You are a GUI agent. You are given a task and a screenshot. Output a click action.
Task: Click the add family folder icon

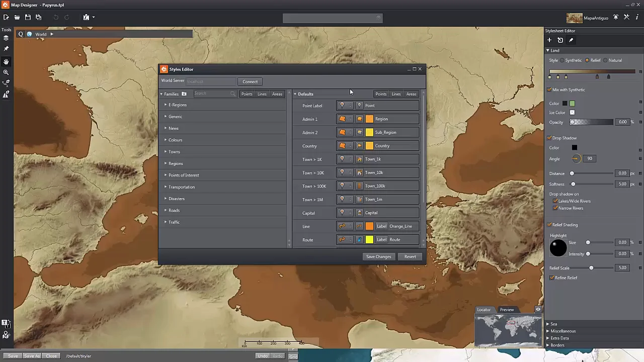184,94
